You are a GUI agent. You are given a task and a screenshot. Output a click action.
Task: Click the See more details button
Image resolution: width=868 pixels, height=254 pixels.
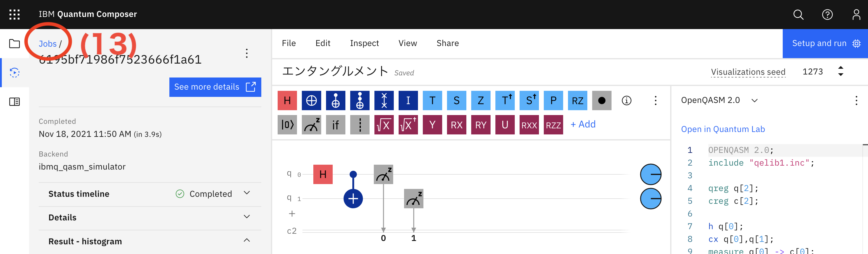coord(215,87)
